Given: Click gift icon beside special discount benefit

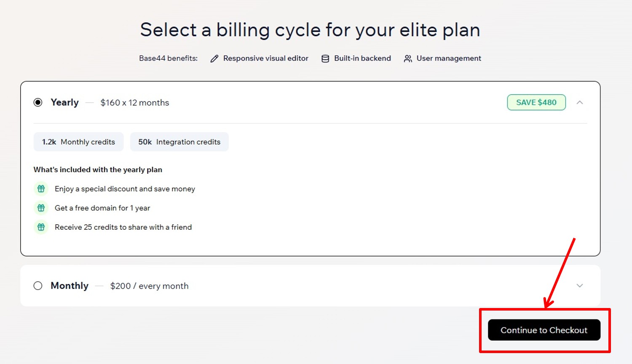Looking at the screenshot, I should tap(41, 189).
